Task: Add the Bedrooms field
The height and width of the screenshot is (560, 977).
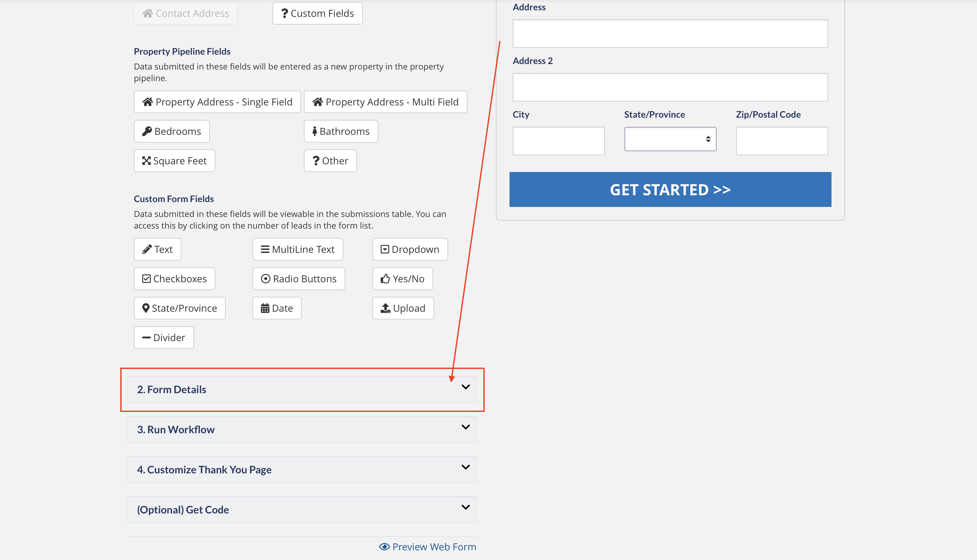Action: point(172,131)
